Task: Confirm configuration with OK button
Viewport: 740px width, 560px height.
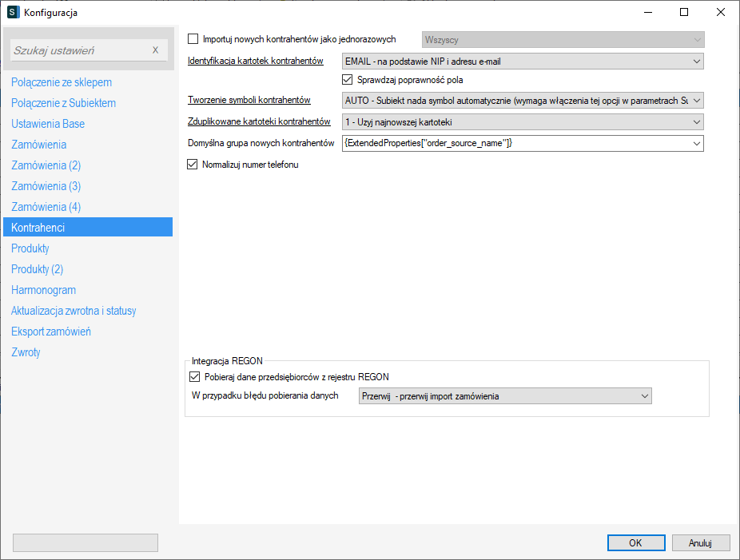Action: [635, 542]
